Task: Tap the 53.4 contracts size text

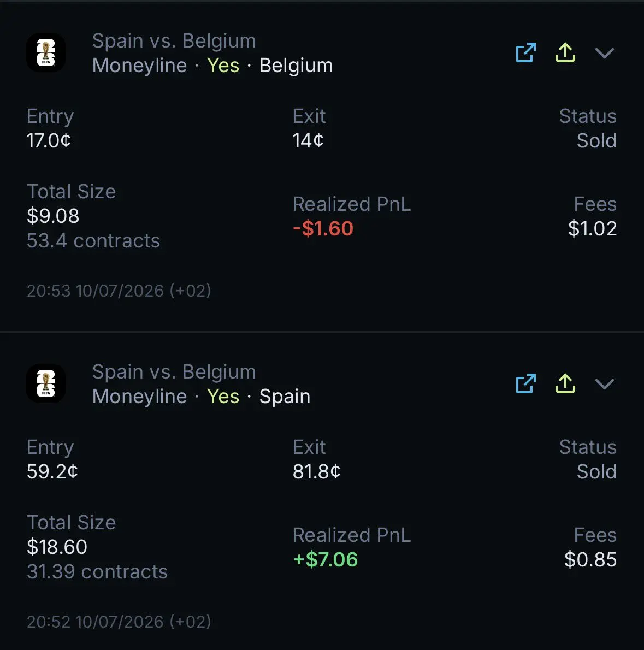Action: pyautogui.click(x=93, y=241)
